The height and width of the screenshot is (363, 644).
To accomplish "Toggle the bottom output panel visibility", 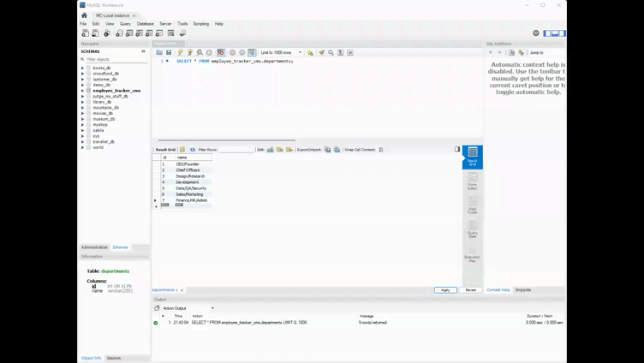I will (x=554, y=33).
